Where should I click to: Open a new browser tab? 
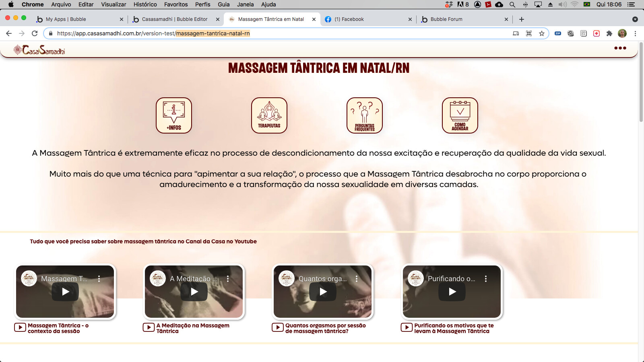[522, 19]
